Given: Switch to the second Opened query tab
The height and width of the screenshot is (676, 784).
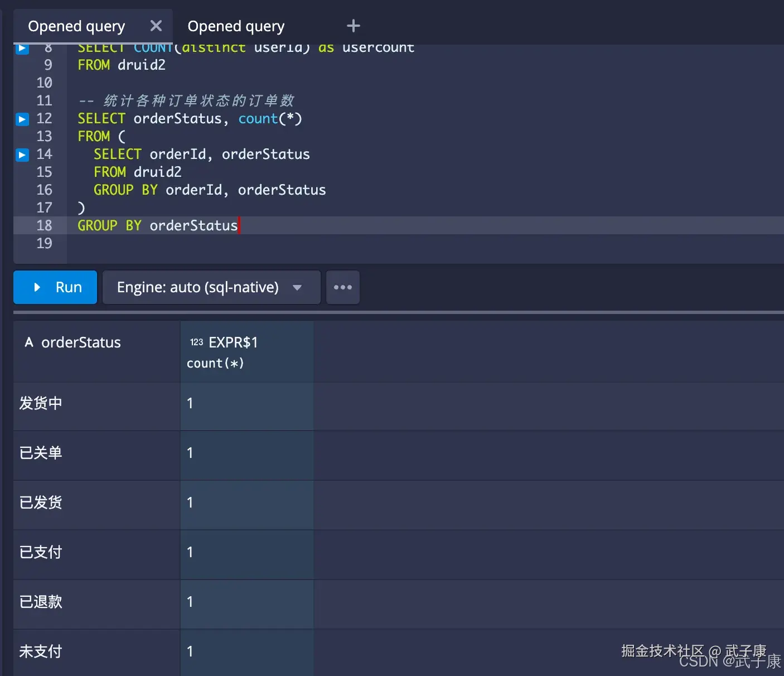Looking at the screenshot, I should (236, 26).
